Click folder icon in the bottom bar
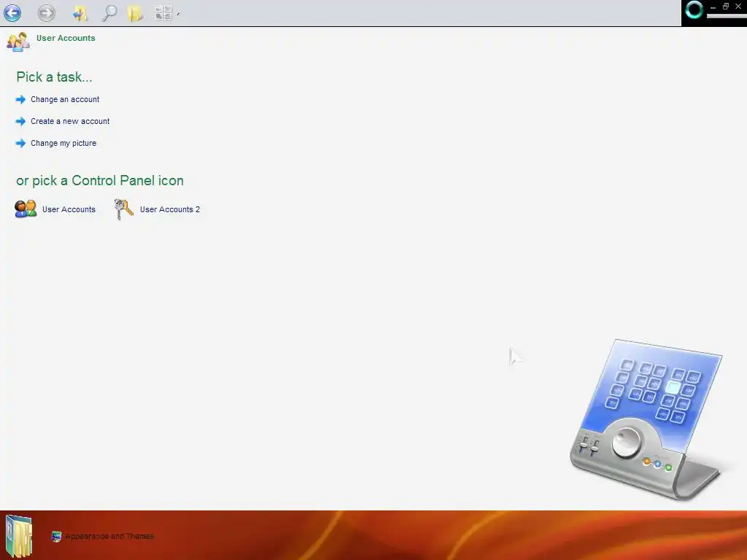Image resolution: width=747 pixels, height=560 pixels. coord(19,536)
